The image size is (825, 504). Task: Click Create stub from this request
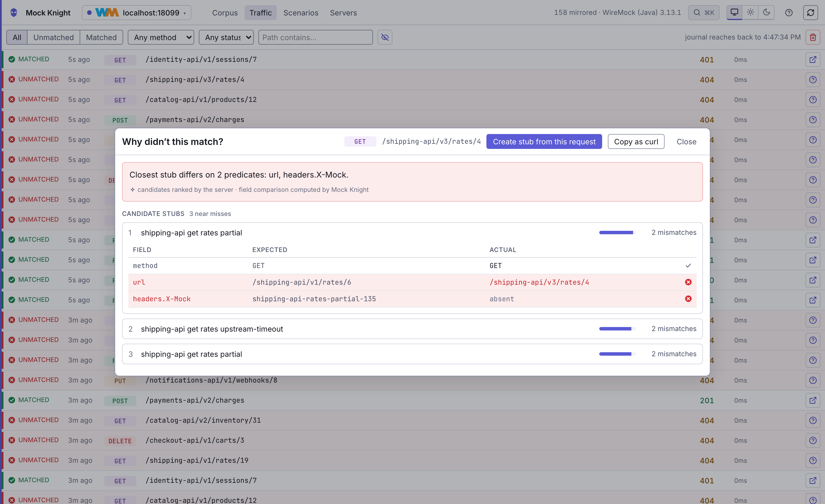click(544, 141)
